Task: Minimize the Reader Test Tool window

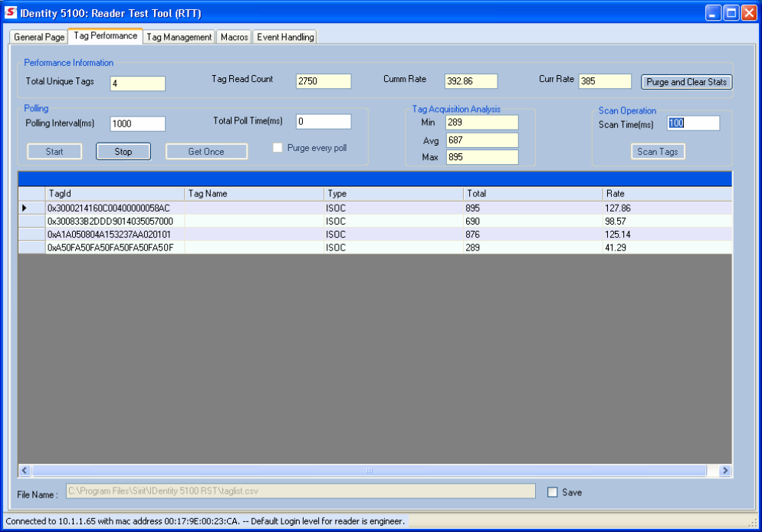Action: (x=713, y=13)
